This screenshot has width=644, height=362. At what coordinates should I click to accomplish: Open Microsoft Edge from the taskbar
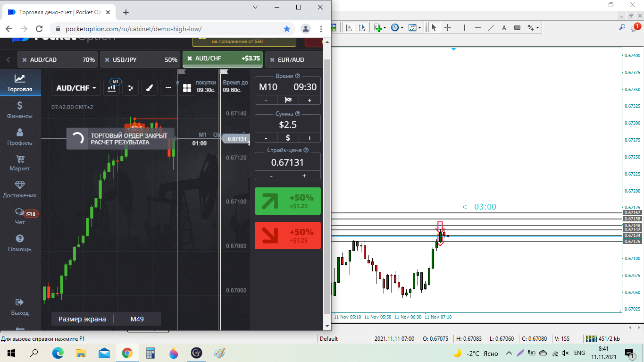click(x=58, y=353)
